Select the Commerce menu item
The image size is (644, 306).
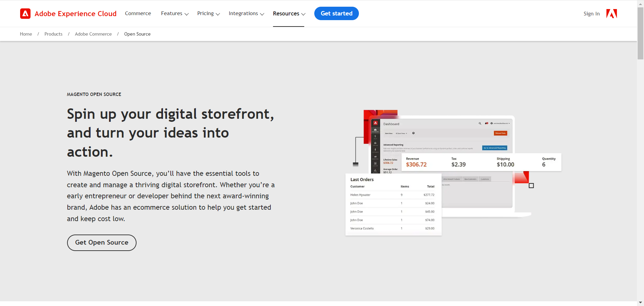point(138,14)
